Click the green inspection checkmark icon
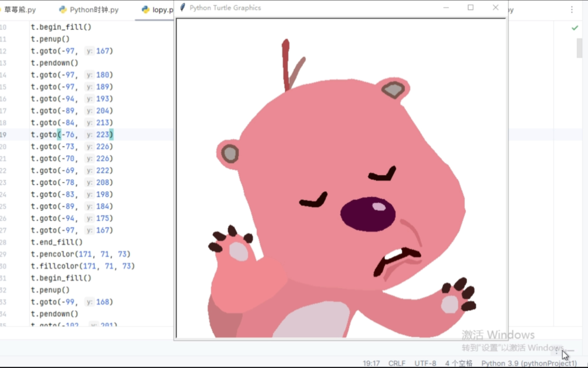The width and height of the screenshot is (588, 368). click(575, 28)
